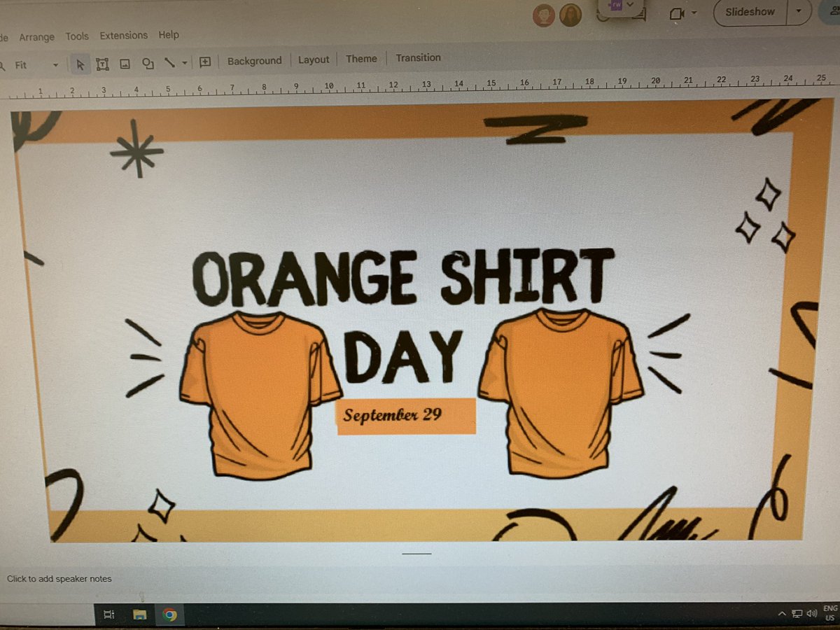This screenshot has width=840, height=630.
Task: Select the cursor arrow tool
Action: pos(80,64)
